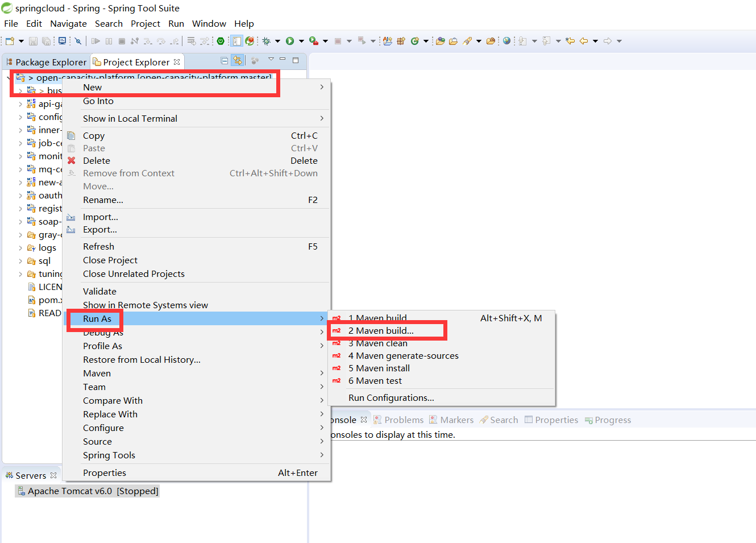This screenshot has height=543, width=756.
Task: Click 'Show in Local Terminal' entry
Action: [x=130, y=119]
